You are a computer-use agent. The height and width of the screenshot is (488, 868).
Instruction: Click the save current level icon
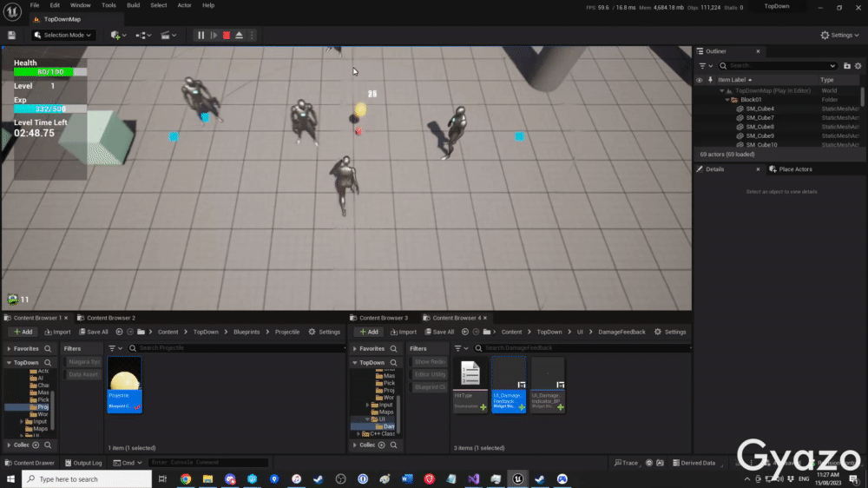[12, 35]
